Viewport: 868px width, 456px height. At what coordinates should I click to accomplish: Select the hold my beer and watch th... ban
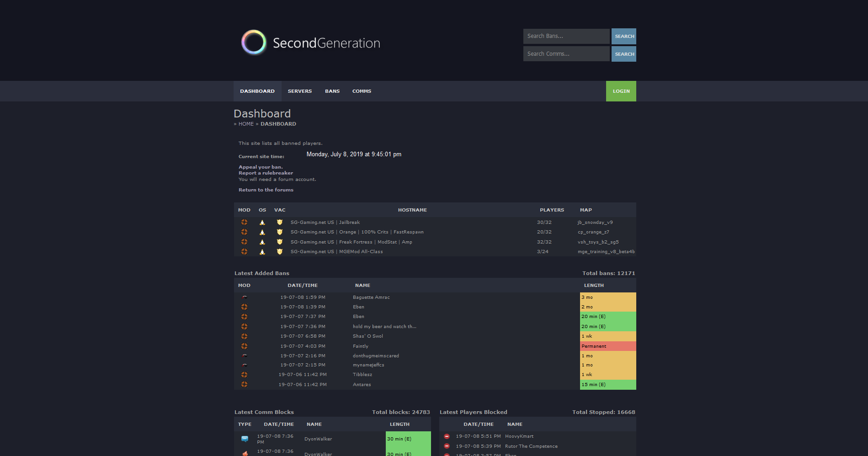tap(384, 327)
